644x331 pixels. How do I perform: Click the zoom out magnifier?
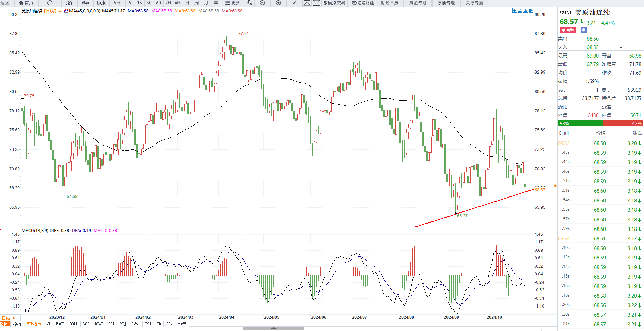click(x=262, y=3)
